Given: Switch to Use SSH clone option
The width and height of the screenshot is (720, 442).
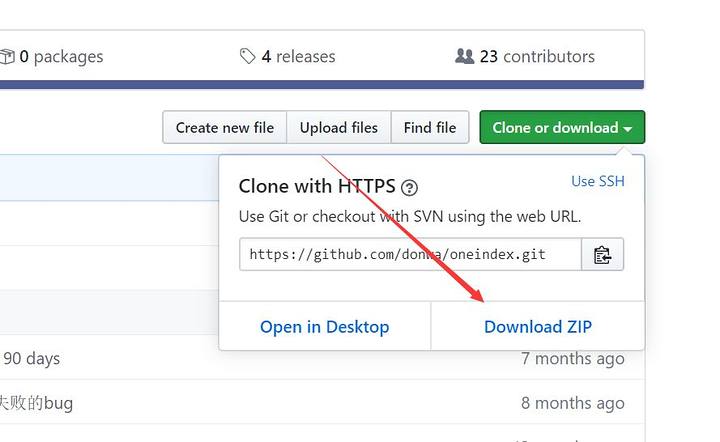Looking at the screenshot, I should pos(597,181).
